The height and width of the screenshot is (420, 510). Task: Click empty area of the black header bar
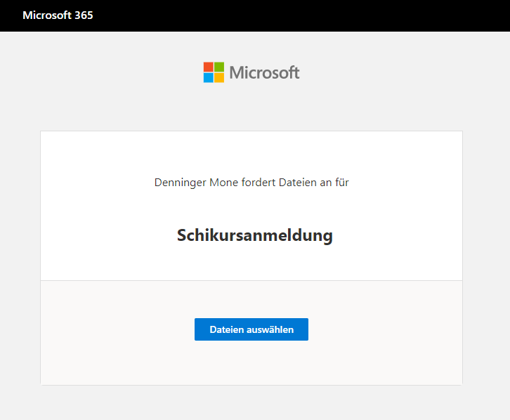click(316, 15)
